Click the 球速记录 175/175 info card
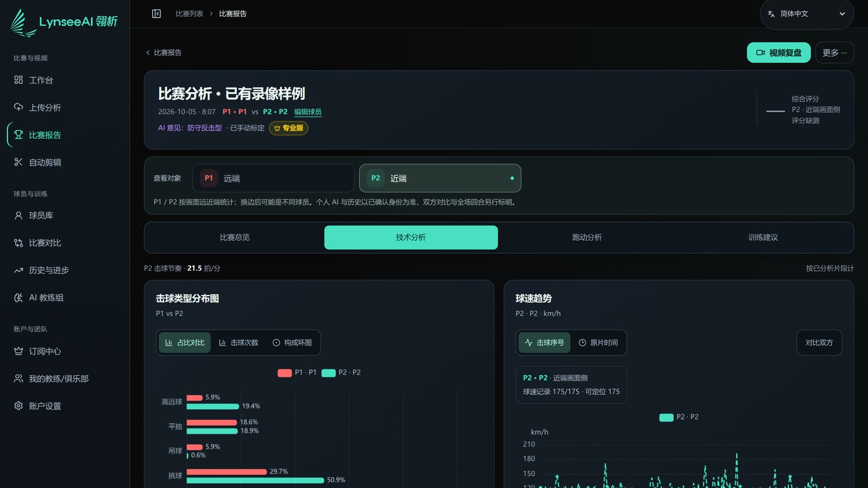868x488 pixels. (571, 385)
